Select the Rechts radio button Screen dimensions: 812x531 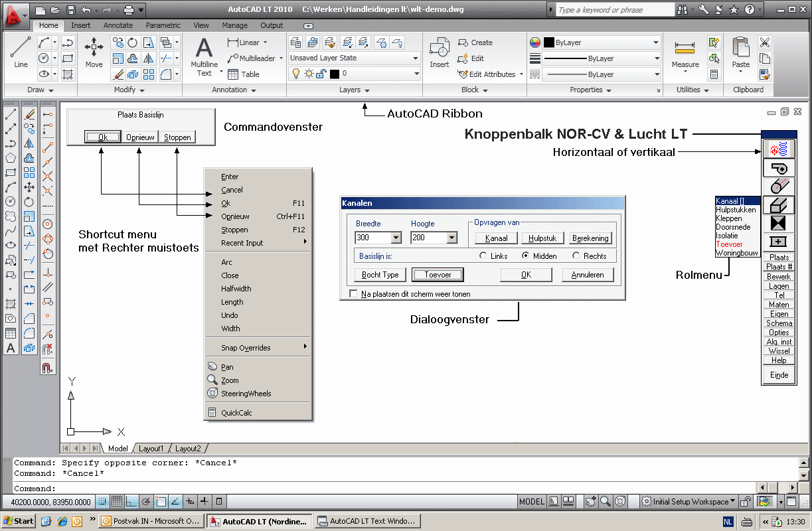tap(576, 256)
